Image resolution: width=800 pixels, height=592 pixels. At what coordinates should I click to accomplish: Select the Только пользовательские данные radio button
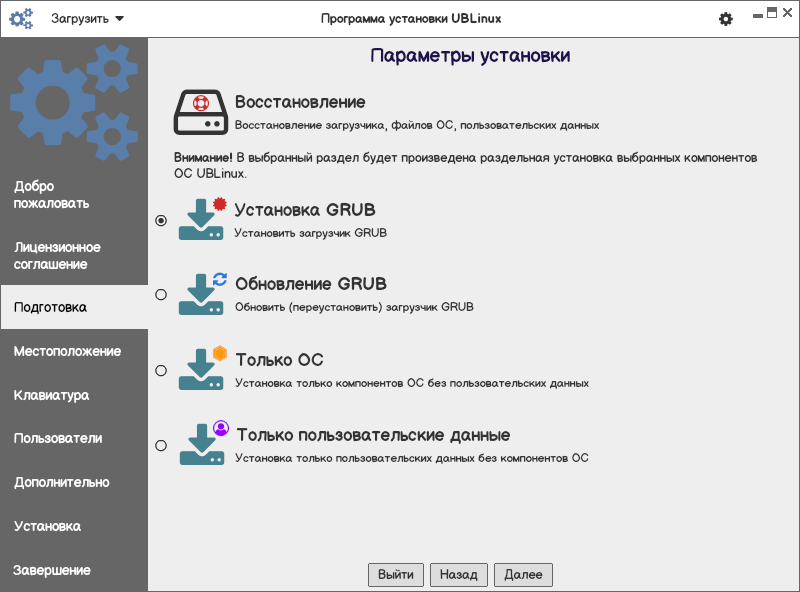(161, 446)
